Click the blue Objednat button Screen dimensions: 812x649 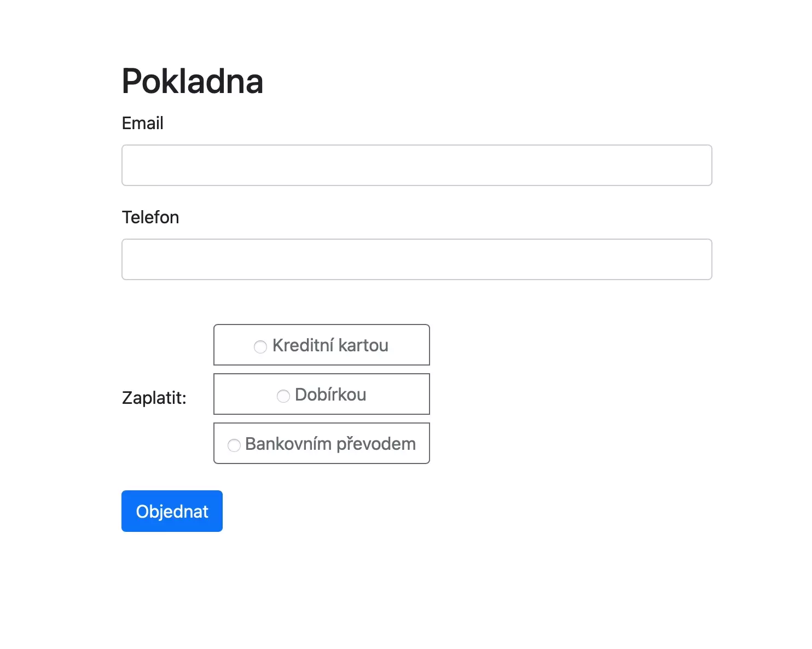tap(171, 511)
